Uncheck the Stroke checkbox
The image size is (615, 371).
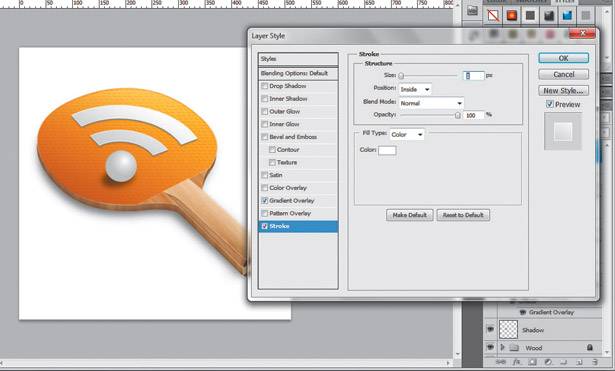(x=265, y=226)
